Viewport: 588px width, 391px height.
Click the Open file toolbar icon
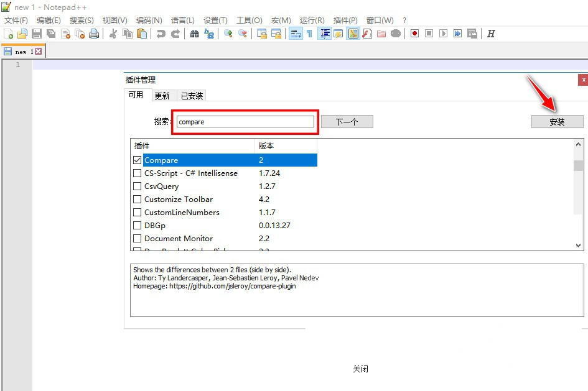[x=22, y=34]
